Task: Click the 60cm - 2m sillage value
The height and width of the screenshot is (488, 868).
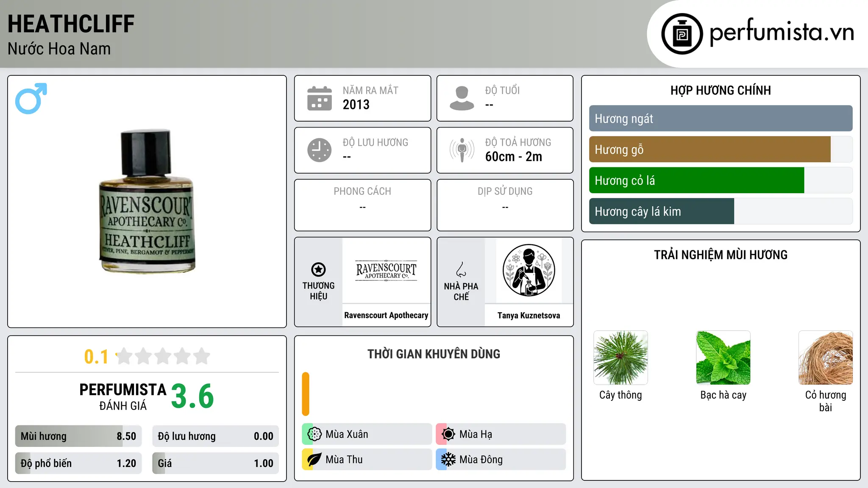Action: point(514,157)
